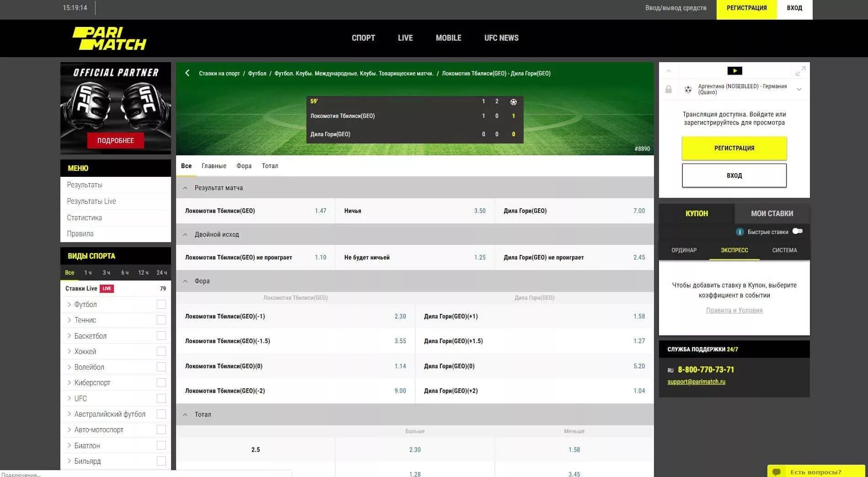Select Локомотив Тбилиси (-1.5) handicap 3.55
The image size is (868, 477).
coord(295,341)
